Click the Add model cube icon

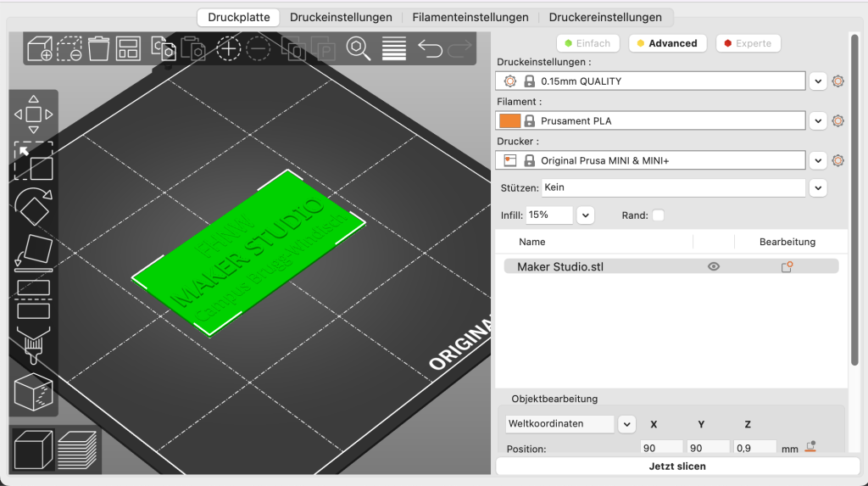(x=40, y=48)
